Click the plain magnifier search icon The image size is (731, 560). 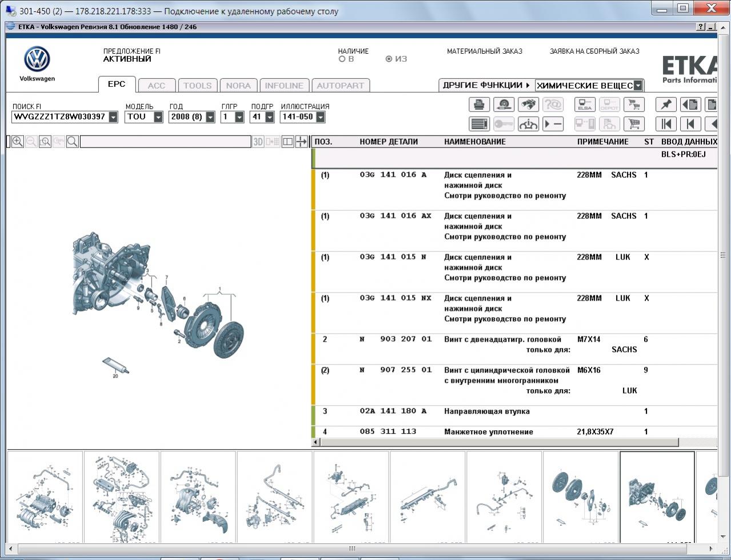[73, 142]
